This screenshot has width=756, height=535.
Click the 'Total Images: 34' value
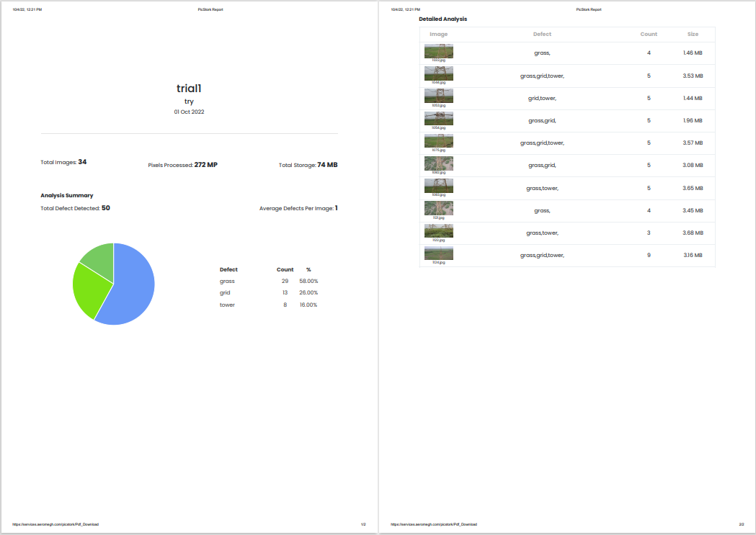[x=63, y=162]
